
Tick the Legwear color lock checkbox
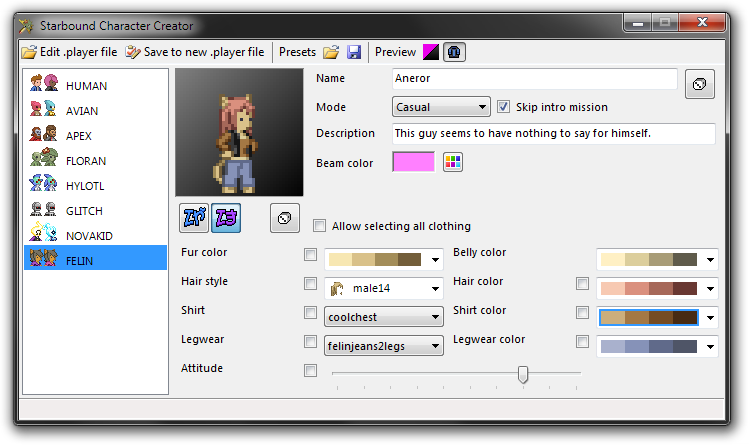[x=582, y=341]
